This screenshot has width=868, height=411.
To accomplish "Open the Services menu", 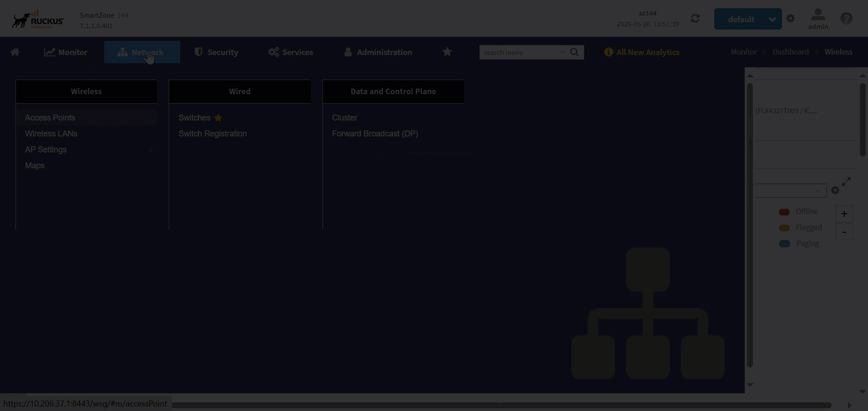I will (x=290, y=52).
